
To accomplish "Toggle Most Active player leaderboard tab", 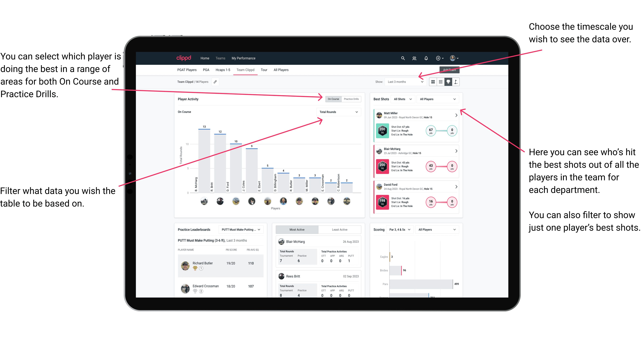I will point(297,229).
